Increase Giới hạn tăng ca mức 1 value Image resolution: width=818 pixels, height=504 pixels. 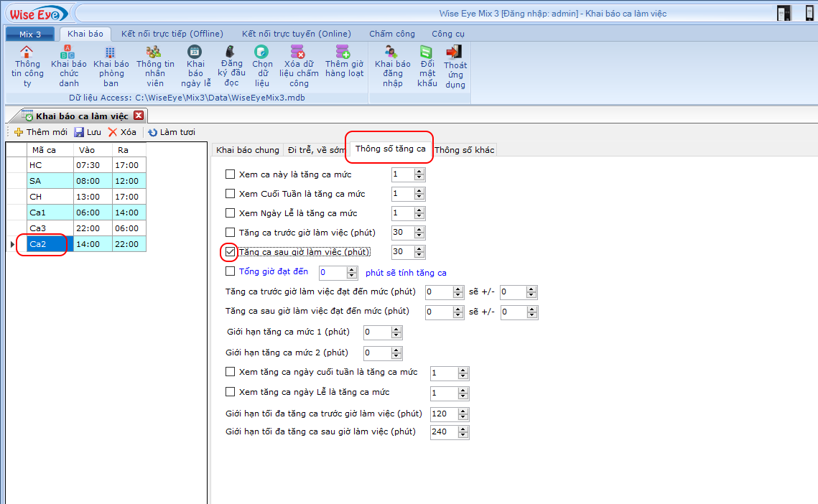pyautogui.click(x=396, y=330)
